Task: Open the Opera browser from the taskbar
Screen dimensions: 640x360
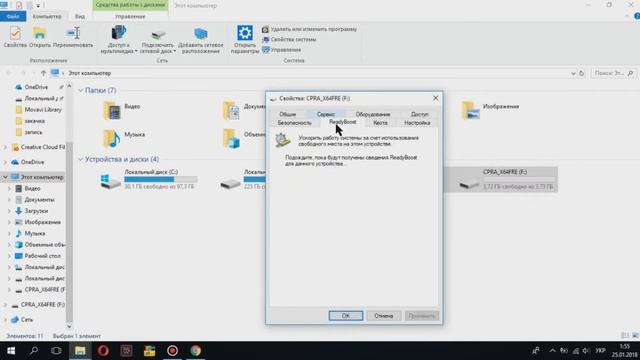Action: pos(103,351)
